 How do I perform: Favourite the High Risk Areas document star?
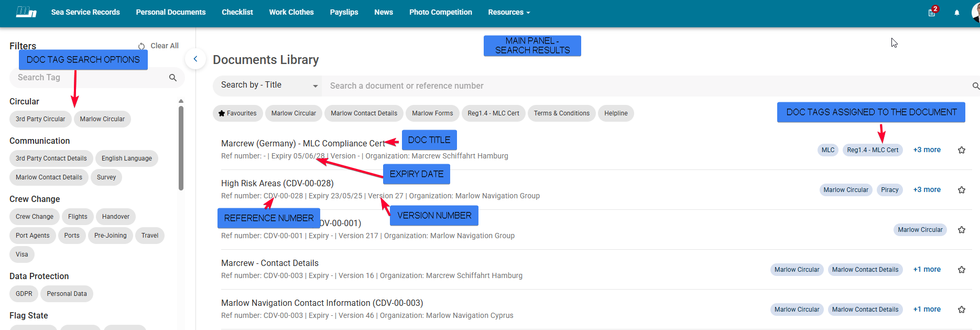tap(962, 190)
